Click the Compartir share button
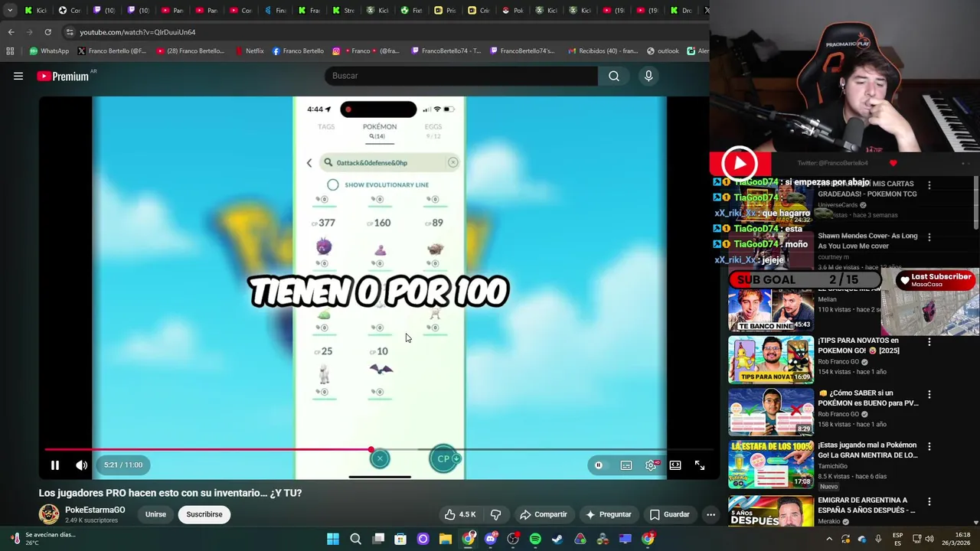This screenshot has height=551, width=980. [x=543, y=514]
